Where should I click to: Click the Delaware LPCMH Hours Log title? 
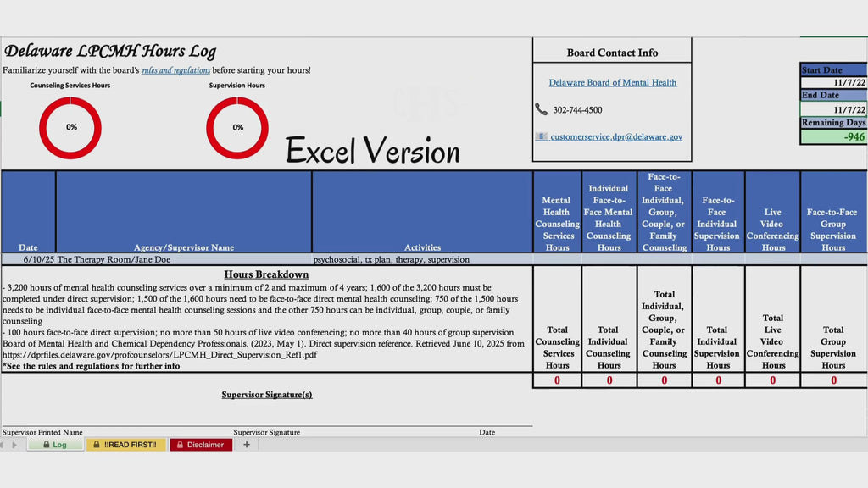tap(110, 51)
